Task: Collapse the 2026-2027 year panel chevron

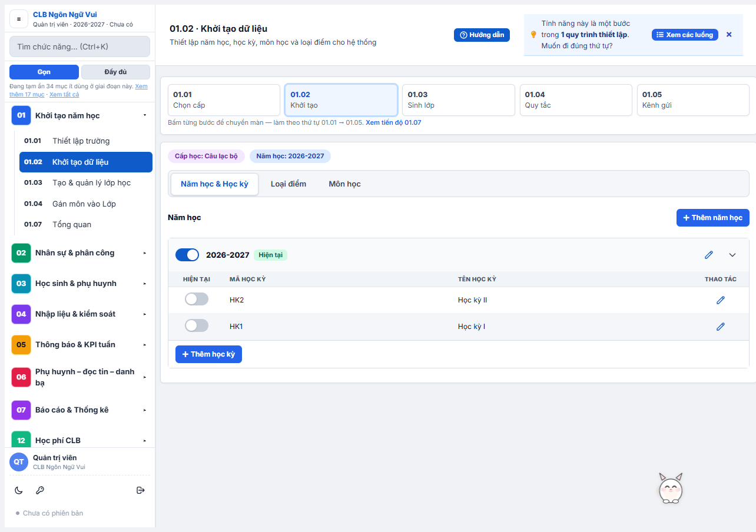Action: 732,255
